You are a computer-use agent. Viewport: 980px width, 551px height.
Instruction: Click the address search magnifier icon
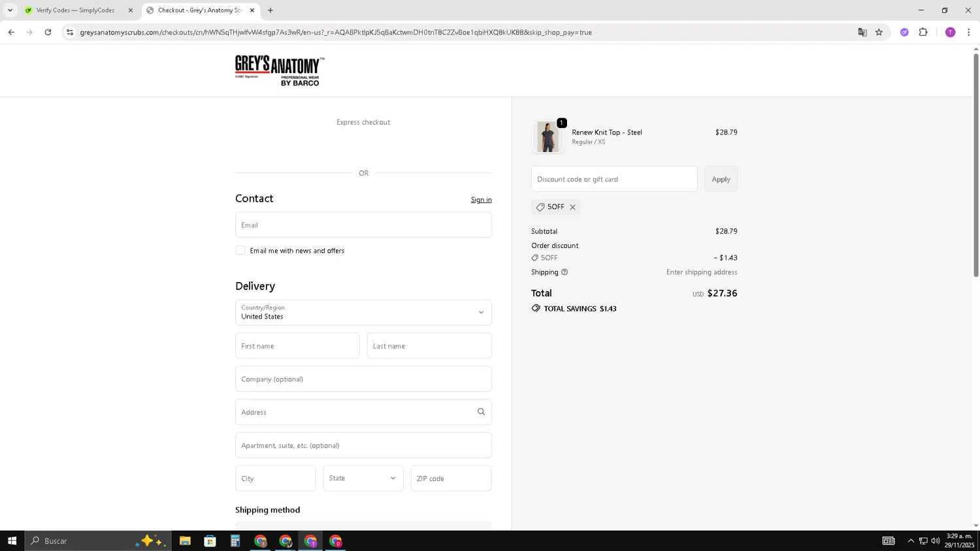pyautogui.click(x=481, y=412)
